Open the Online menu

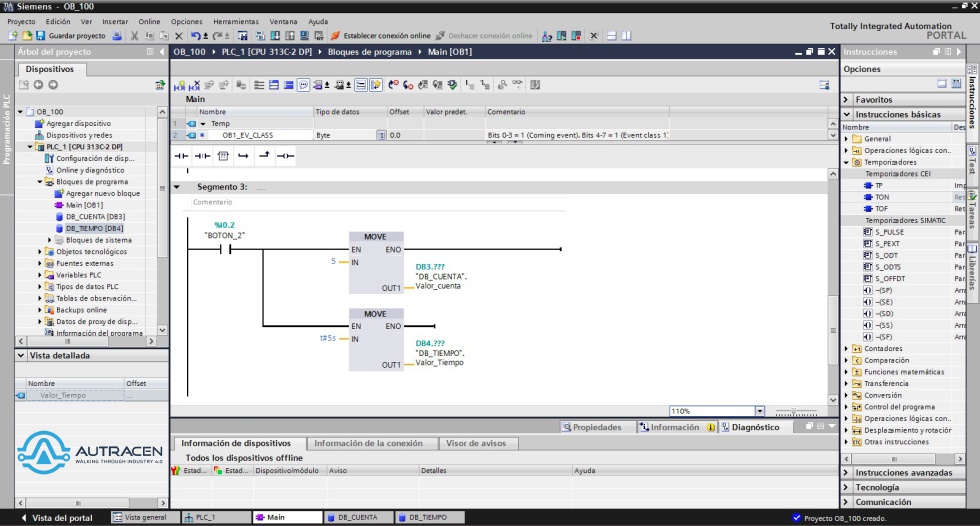tap(149, 21)
